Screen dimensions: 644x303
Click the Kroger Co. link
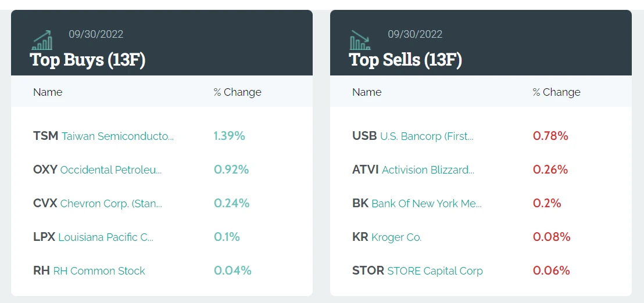coord(396,237)
